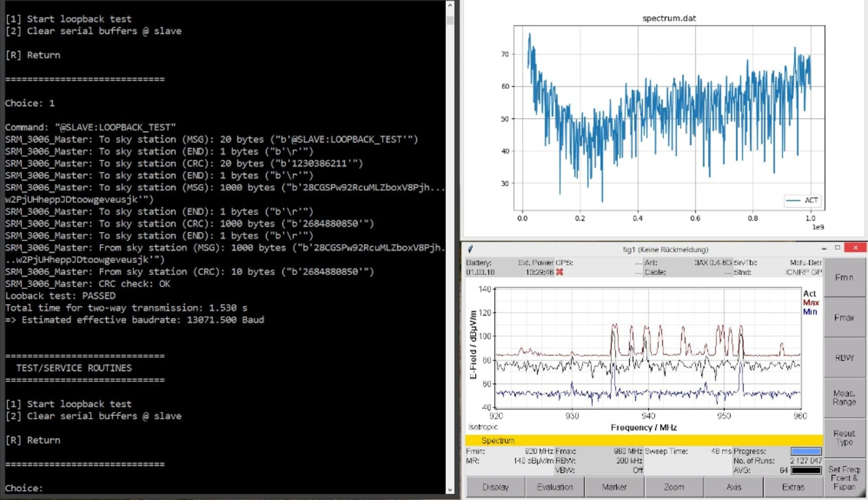868x500 pixels.
Task: Click the black AVG bar indicator
Action: click(806, 469)
